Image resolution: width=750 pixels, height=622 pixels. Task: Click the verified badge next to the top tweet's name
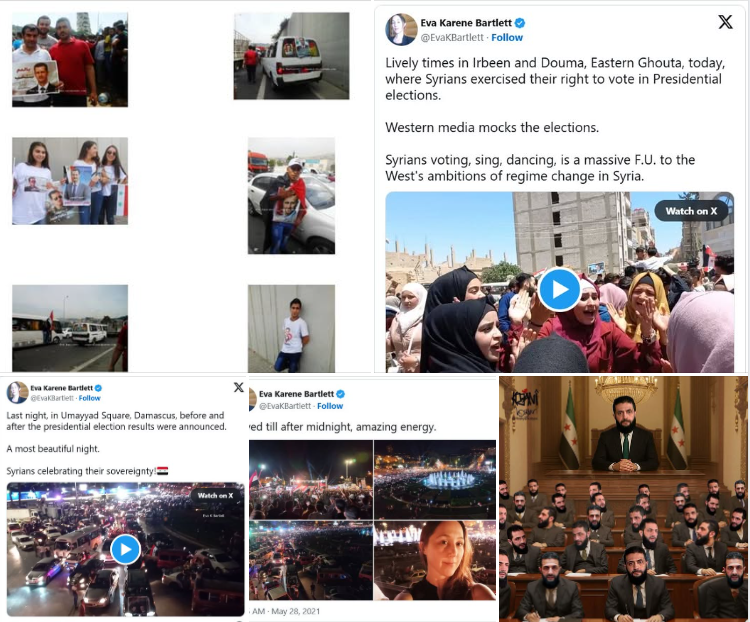[x=520, y=22]
